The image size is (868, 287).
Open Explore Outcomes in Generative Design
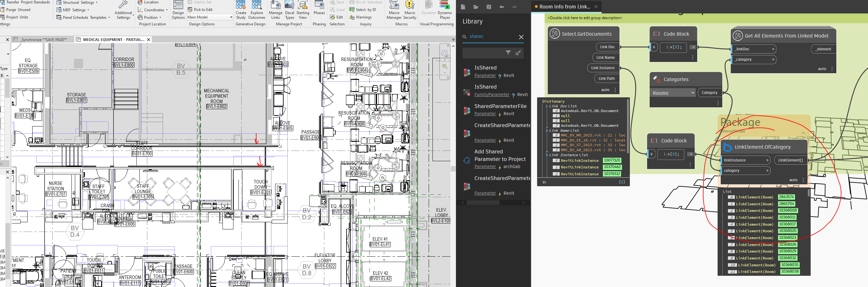click(x=256, y=10)
